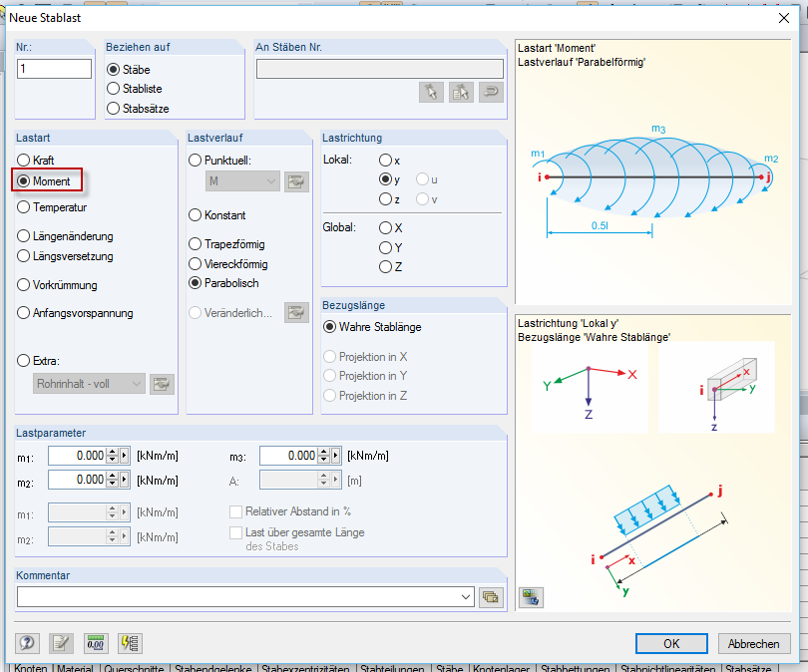Select Wahre Stablänge reference length

tap(329, 327)
